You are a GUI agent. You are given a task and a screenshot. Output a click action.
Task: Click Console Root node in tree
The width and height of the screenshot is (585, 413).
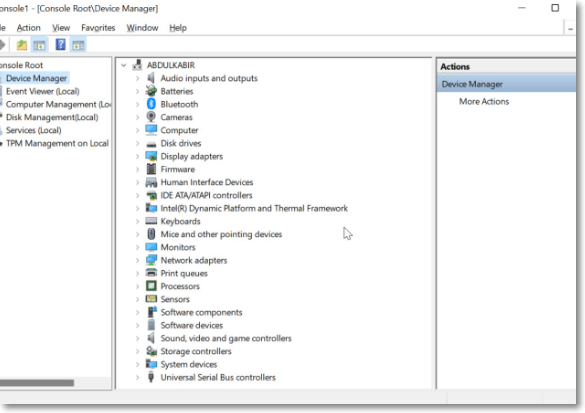coord(21,65)
